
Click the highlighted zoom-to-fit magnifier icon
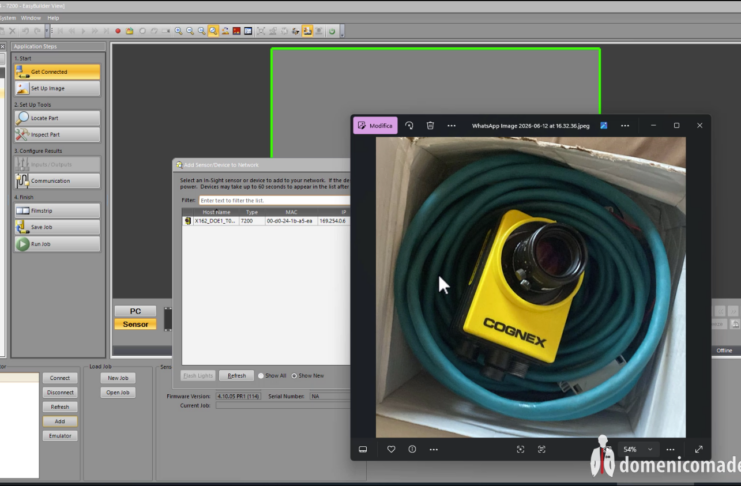coord(213,31)
